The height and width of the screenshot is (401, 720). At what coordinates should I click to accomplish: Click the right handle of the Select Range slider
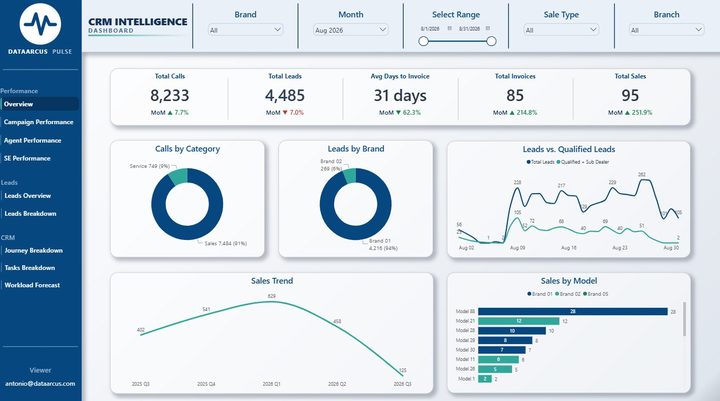click(491, 41)
